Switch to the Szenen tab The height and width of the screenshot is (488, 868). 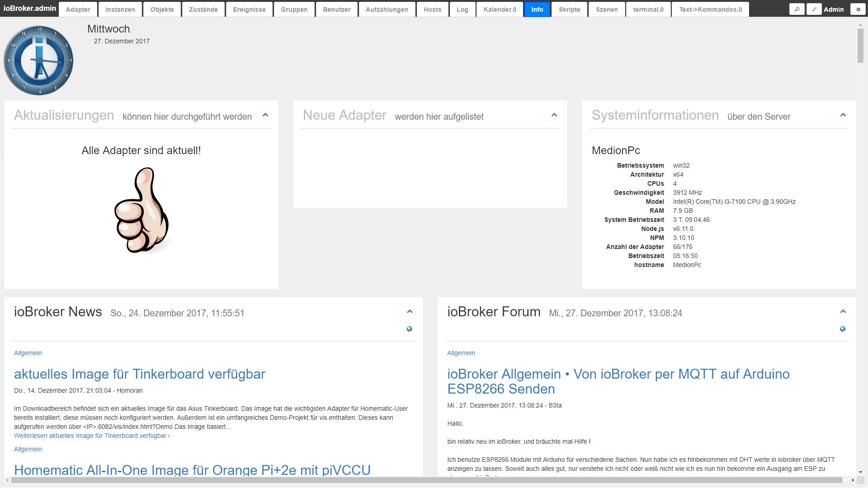pos(607,9)
